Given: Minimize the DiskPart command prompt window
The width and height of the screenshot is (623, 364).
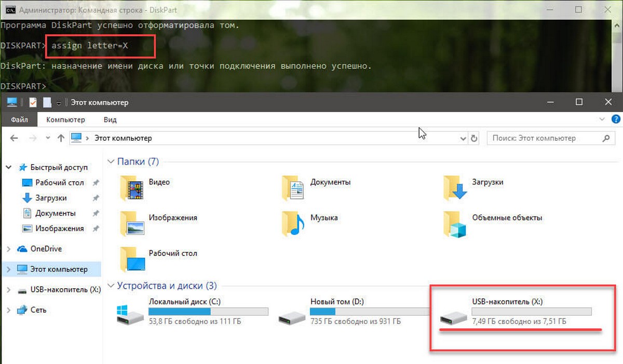Looking at the screenshot, I should pos(549,9).
